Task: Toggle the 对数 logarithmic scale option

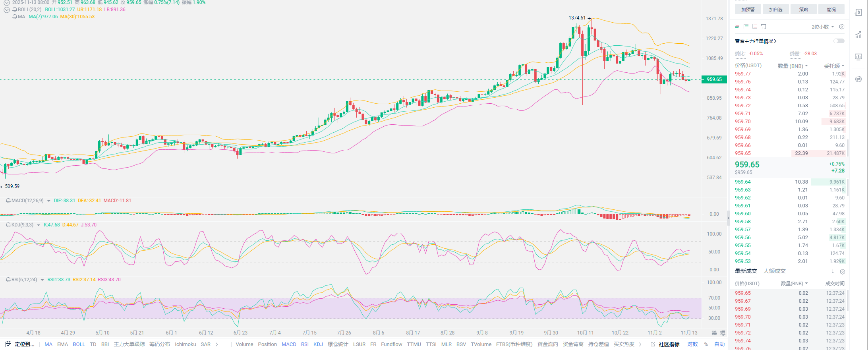Action: 692,344
